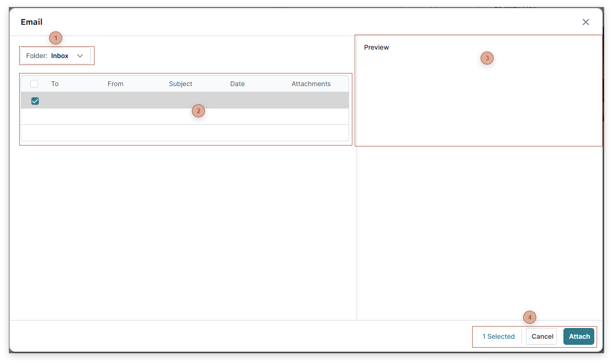
Task: Click the numbered badge 4 near Attach button
Action: tap(530, 317)
